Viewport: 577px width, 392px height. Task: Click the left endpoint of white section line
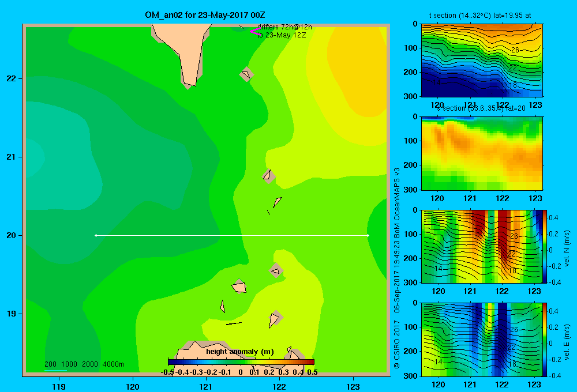[x=96, y=235]
